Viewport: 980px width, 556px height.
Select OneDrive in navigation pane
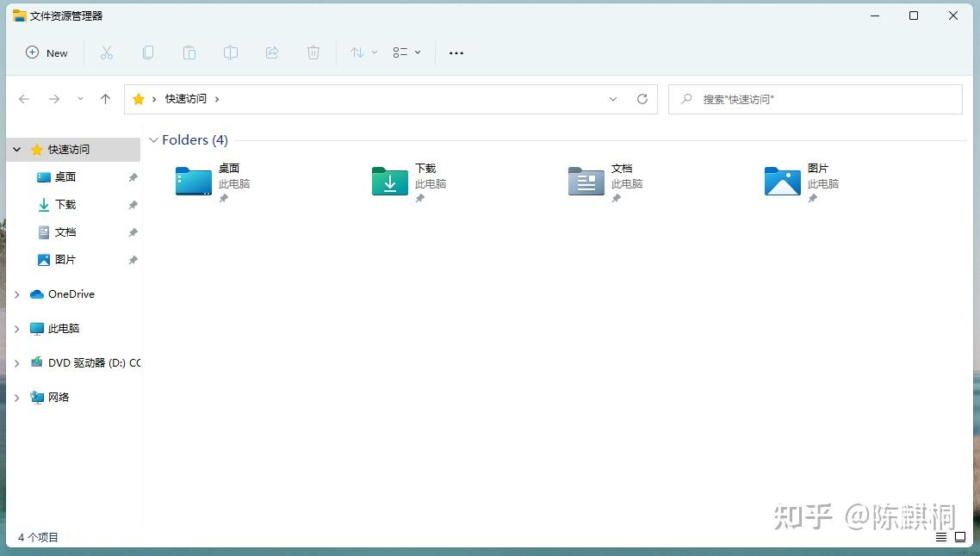pos(71,294)
